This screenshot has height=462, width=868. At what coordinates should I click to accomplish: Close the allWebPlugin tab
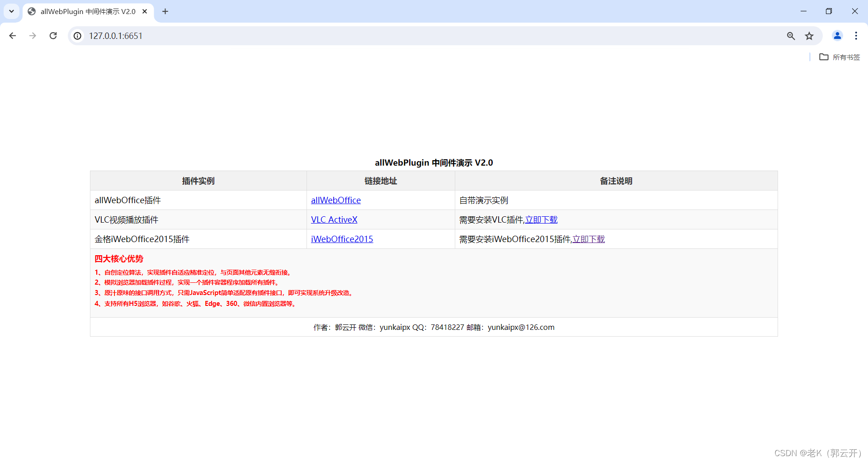145,11
